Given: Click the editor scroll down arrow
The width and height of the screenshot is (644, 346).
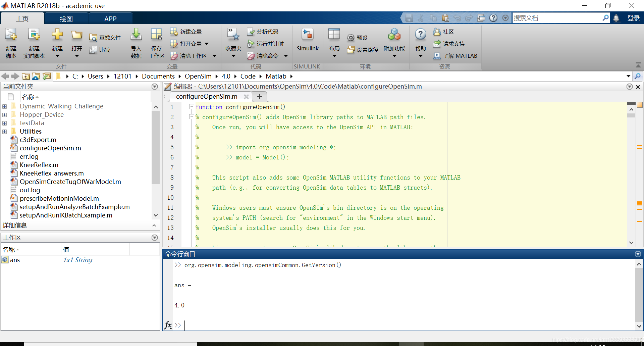Looking at the screenshot, I should point(631,243).
